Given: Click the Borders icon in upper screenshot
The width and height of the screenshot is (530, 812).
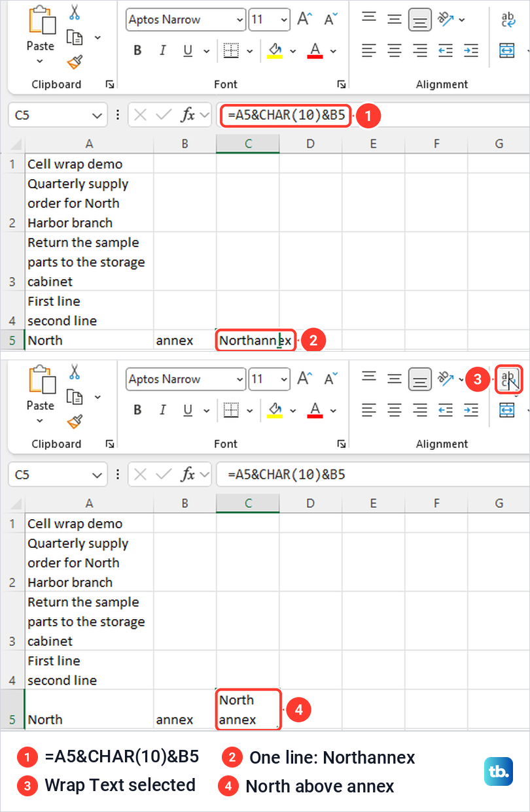Looking at the screenshot, I should point(230,50).
